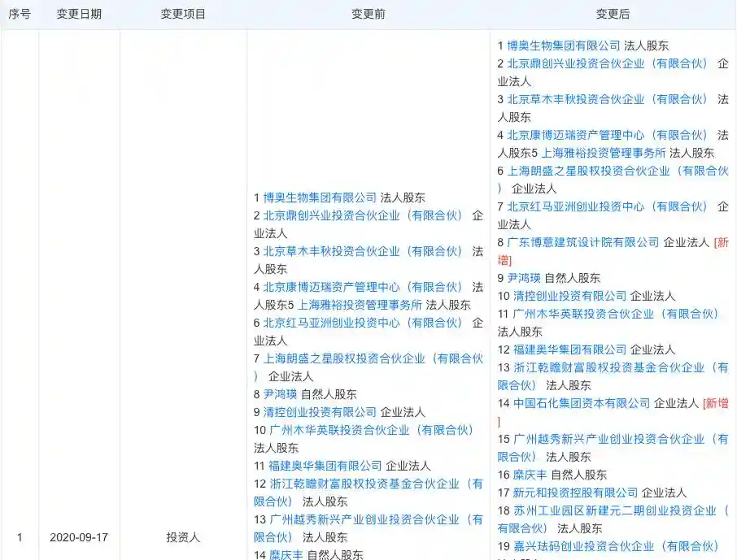Open 北京鼎创兴业投资合伙企业 in 变更前 column
737x560 pixels.
[363, 215]
